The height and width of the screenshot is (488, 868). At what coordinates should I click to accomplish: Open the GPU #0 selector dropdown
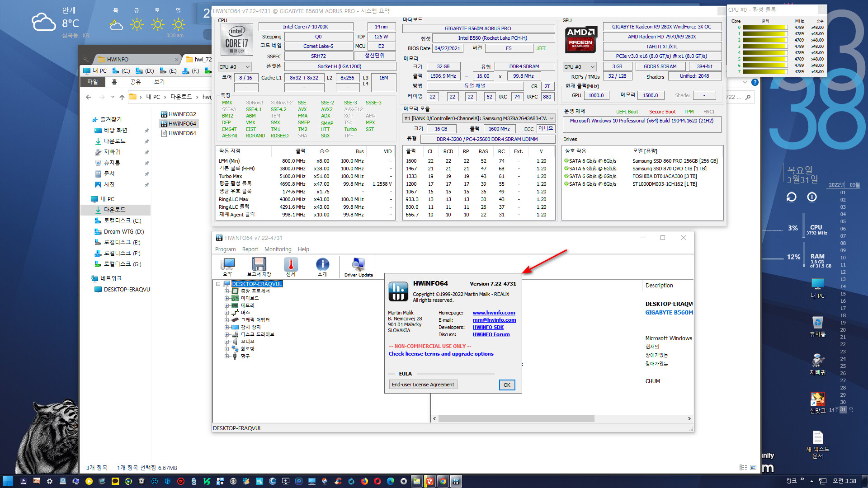579,67
